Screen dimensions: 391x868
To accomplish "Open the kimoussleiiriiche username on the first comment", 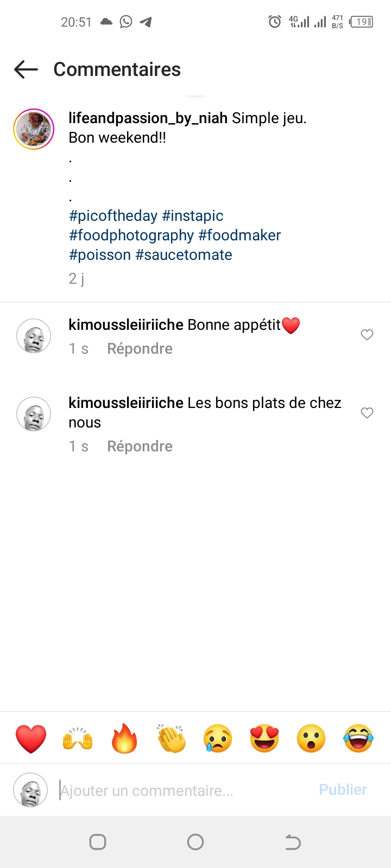I will [x=126, y=325].
